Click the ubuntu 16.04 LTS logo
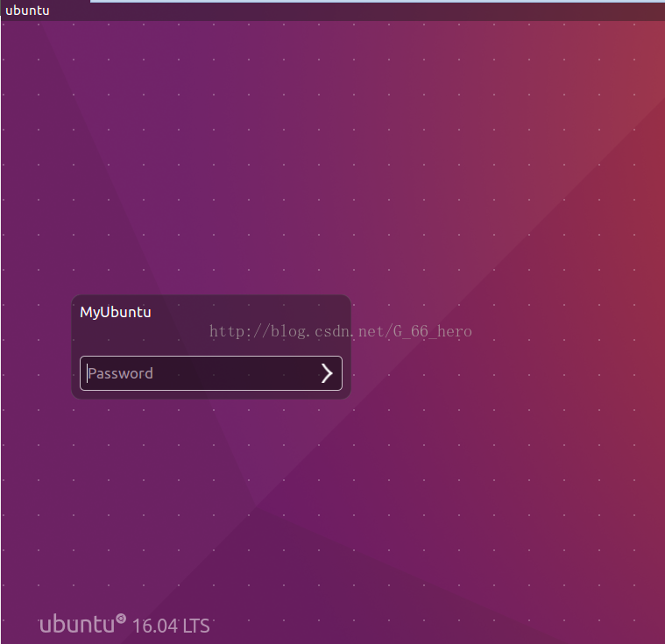 click(124, 625)
